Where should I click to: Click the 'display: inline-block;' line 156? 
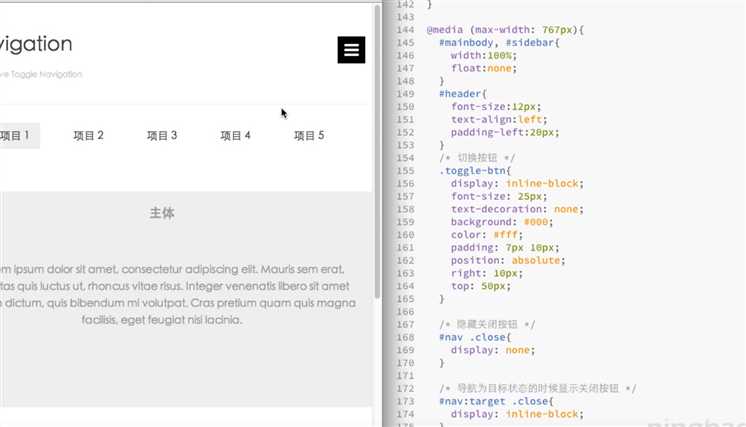(517, 184)
